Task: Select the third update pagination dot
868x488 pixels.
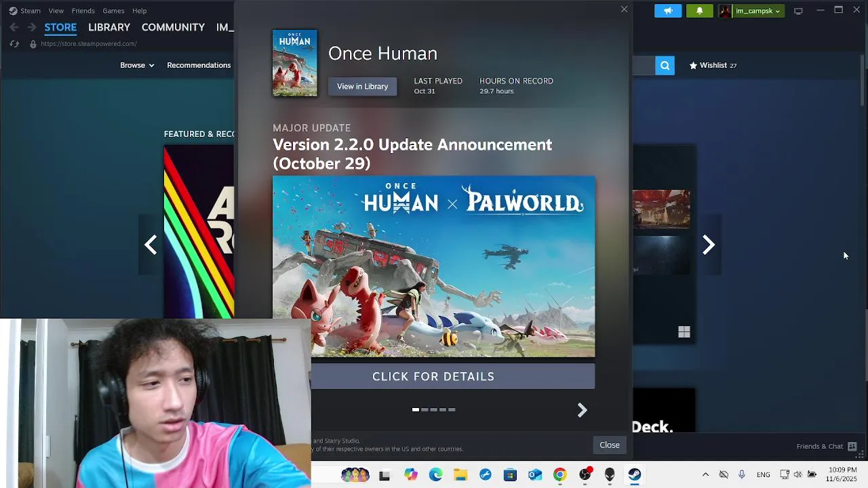Action: coord(433,409)
